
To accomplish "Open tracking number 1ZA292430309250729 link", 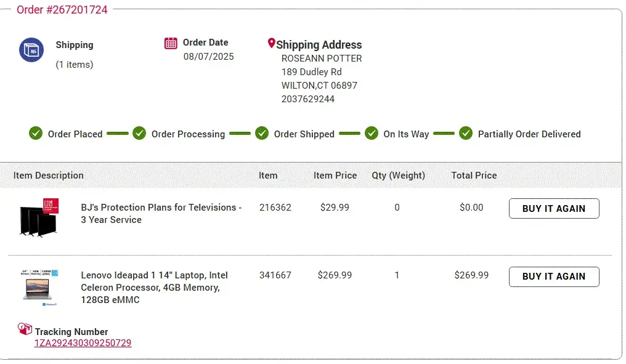I will (x=83, y=343).
